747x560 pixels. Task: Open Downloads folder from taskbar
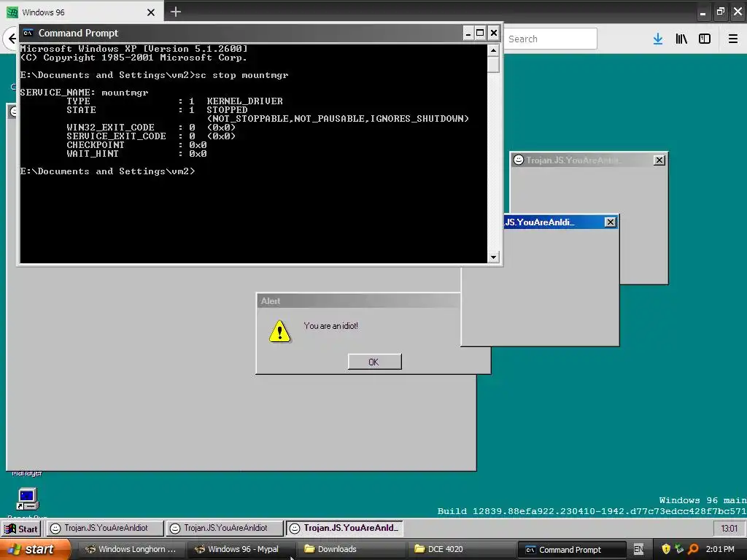coord(352,550)
